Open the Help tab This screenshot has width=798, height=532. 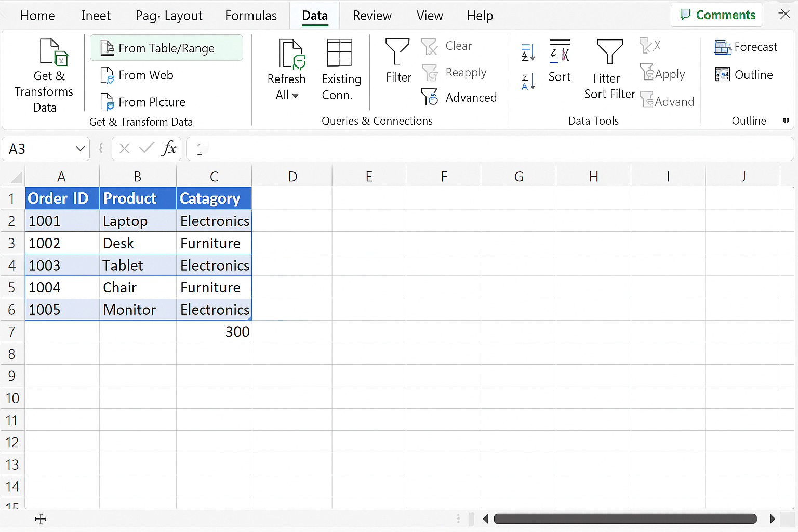(x=480, y=16)
